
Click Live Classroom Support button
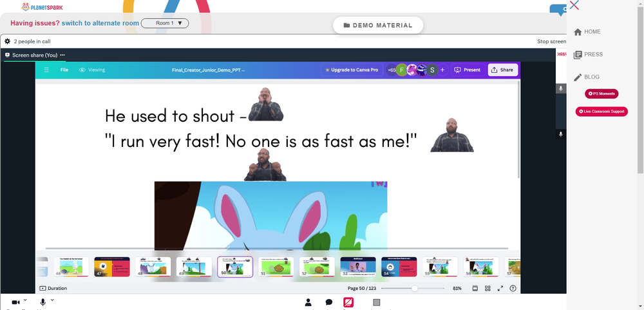(601, 111)
